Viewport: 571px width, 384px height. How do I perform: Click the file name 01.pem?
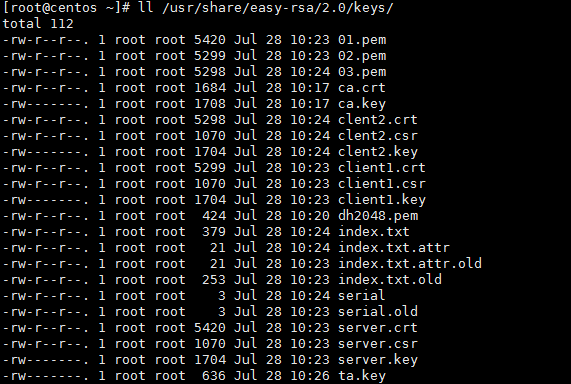(362, 40)
